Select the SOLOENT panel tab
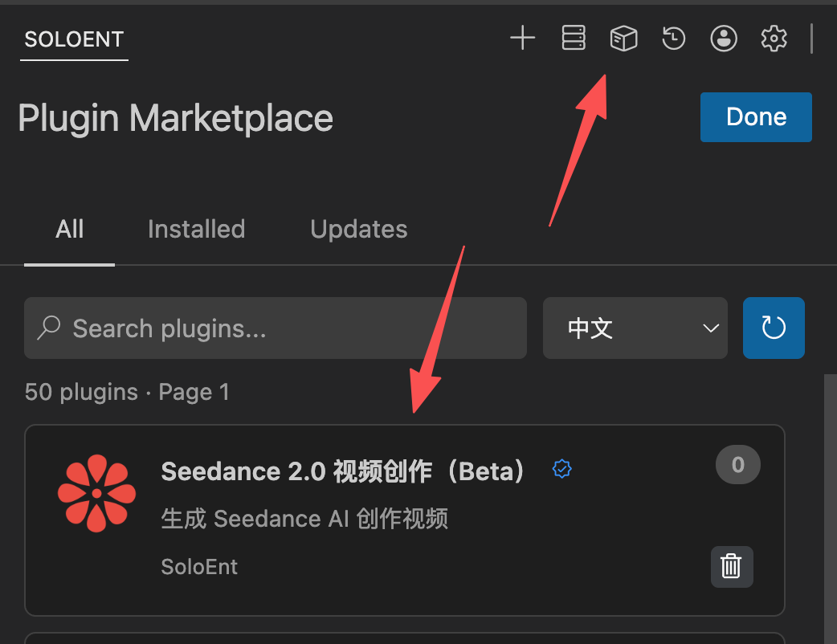Viewport: 837px width, 644px height. click(x=74, y=39)
